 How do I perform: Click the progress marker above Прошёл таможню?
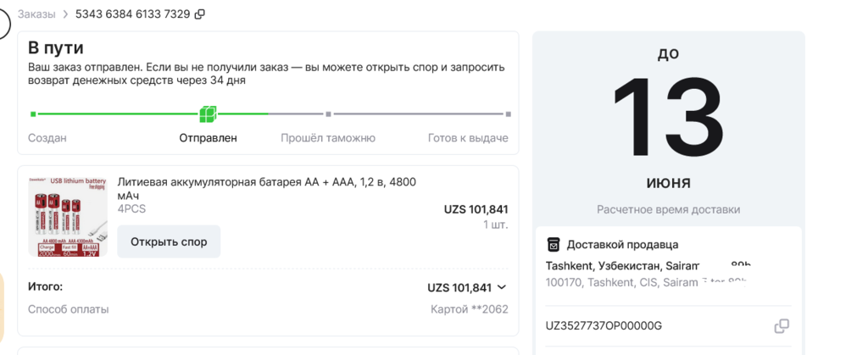point(328,114)
